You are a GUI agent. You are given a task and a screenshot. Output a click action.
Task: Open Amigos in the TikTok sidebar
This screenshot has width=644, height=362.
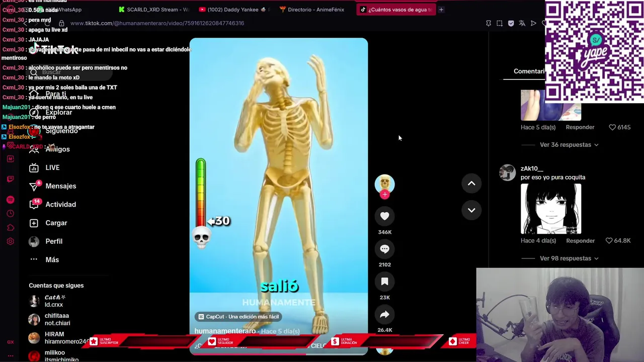click(57, 149)
